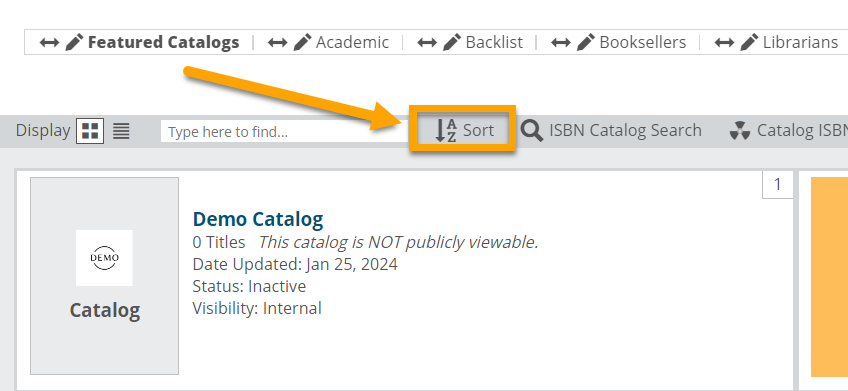Open the A-Z Sort options

(x=464, y=130)
